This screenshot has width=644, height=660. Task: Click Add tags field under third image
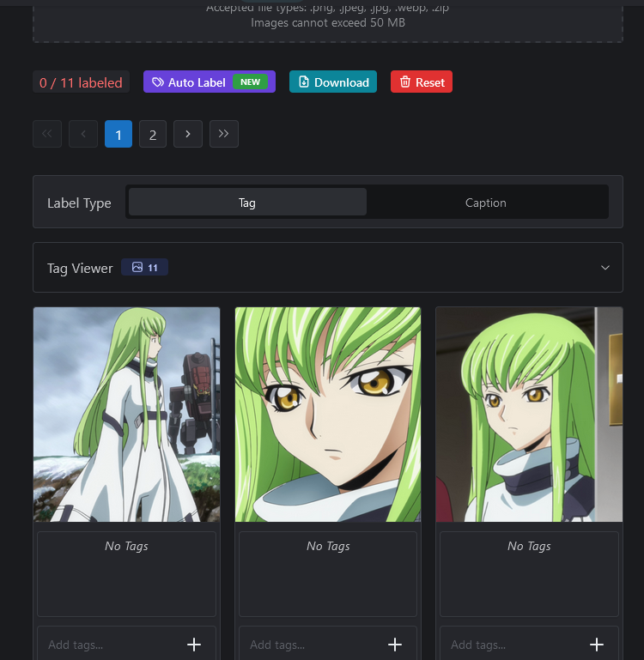[516, 644]
